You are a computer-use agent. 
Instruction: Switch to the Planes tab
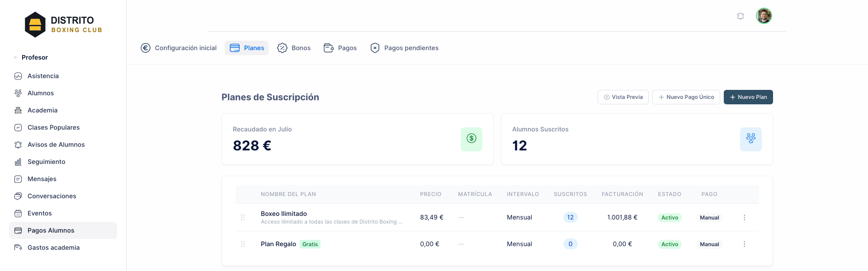[x=247, y=48]
